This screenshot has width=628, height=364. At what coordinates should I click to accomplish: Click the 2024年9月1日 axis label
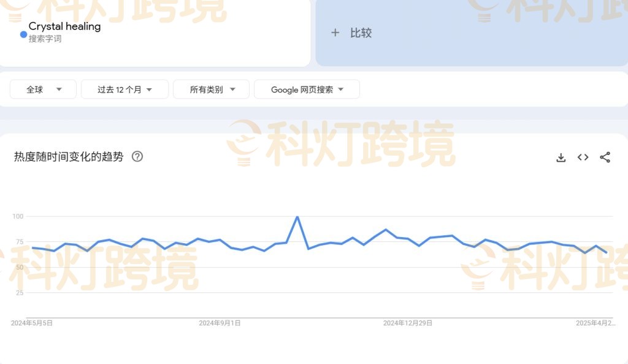pyautogui.click(x=220, y=323)
